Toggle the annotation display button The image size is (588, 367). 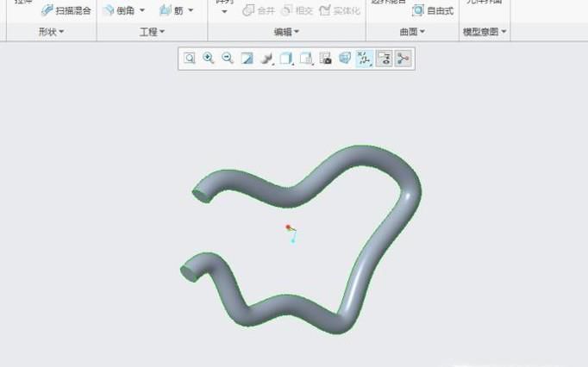click(384, 59)
